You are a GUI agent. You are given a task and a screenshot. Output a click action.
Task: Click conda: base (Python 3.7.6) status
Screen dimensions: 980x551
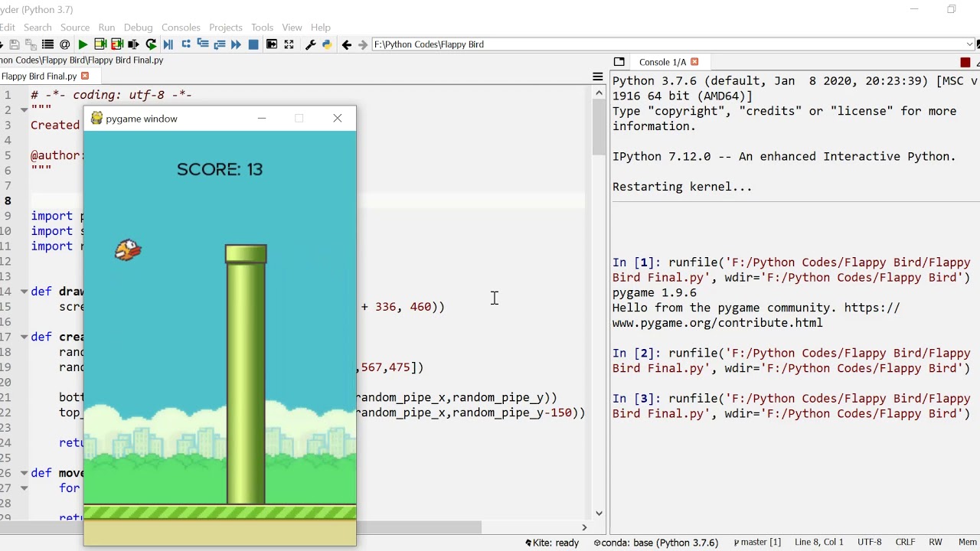tap(656, 543)
